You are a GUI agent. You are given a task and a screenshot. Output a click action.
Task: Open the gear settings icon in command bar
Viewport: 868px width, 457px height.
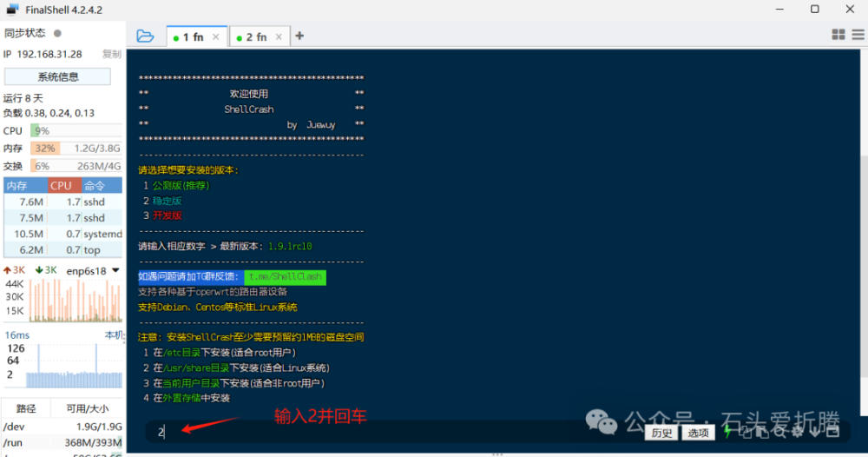797,433
